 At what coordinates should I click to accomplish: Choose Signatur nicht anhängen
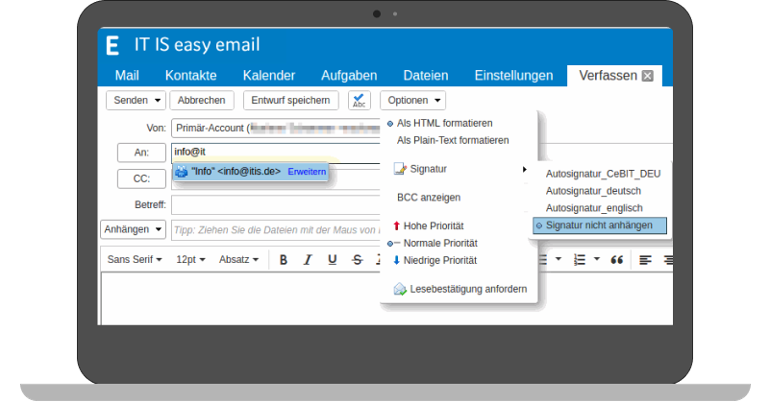600,225
